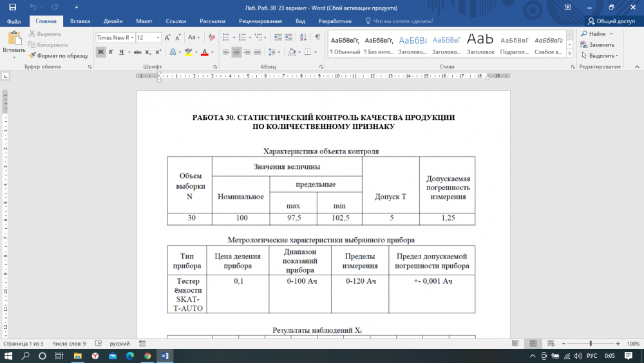Toggle italic К formatting
Image resolution: width=644 pixels, height=363 pixels.
coord(111,52)
